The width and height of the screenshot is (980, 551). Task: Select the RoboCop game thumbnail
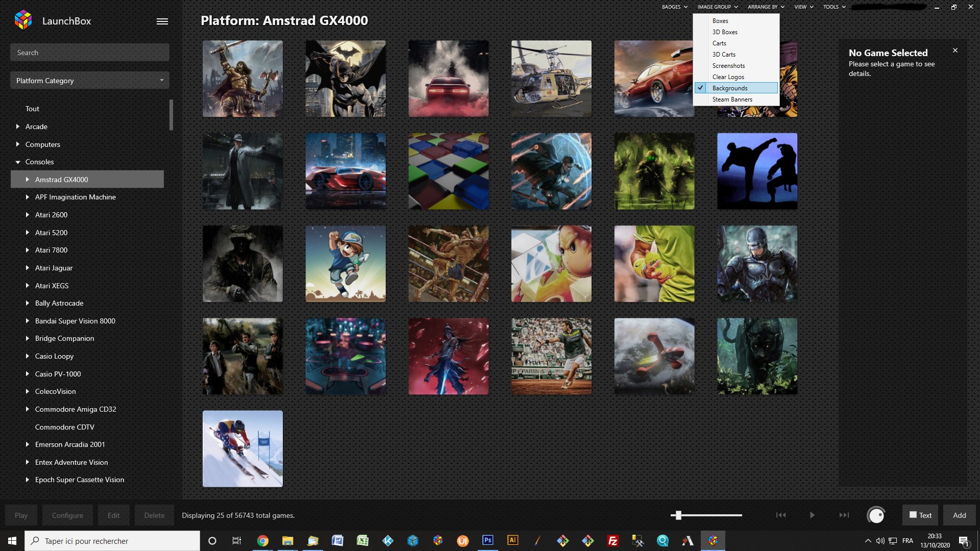pos(757,264)
